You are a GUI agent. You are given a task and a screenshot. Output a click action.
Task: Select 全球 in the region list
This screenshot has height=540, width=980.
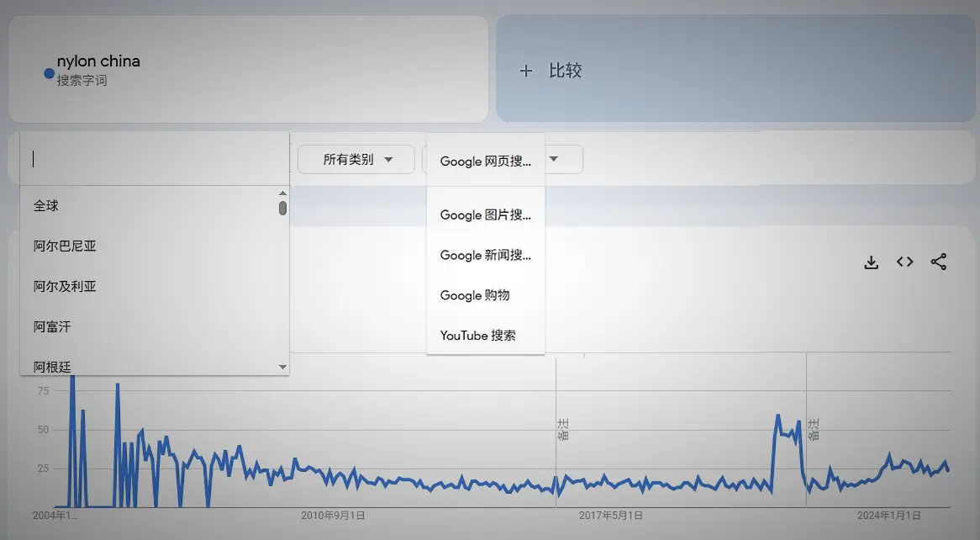point(149,205)
